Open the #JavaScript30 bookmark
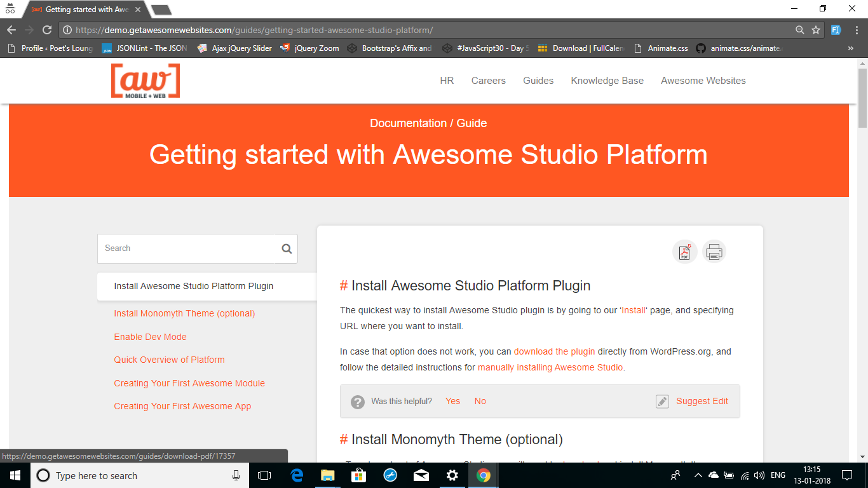Viewport: 868px width, 488px height. pos(486,48)
